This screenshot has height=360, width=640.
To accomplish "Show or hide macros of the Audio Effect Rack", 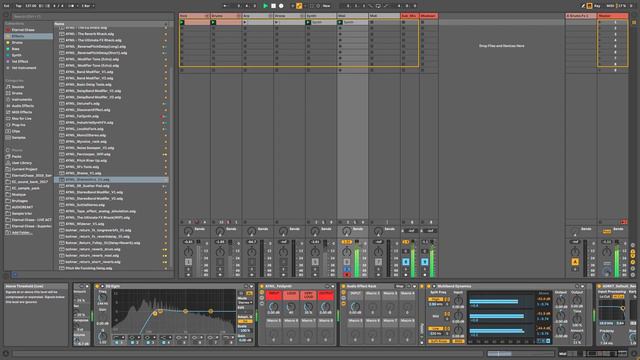I will click(343, 292).
